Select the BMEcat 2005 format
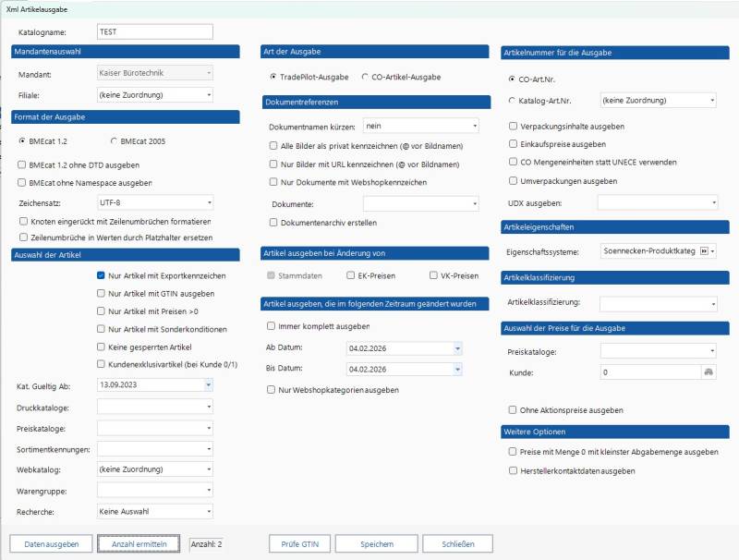739x560 pixels. click(115, 141)
